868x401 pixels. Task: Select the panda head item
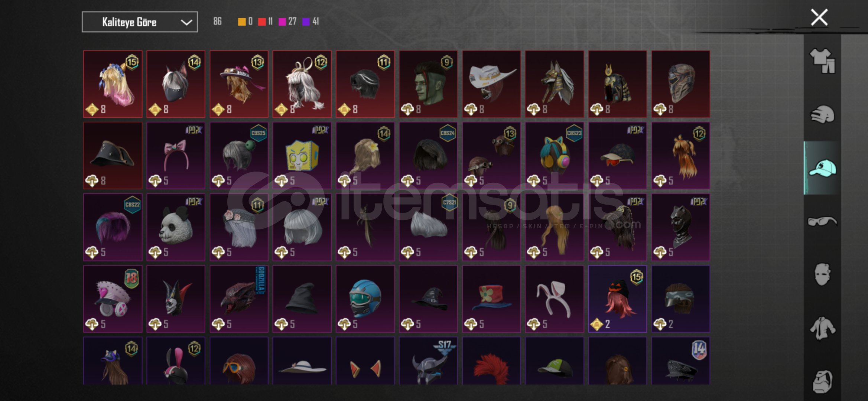(176, 227)
